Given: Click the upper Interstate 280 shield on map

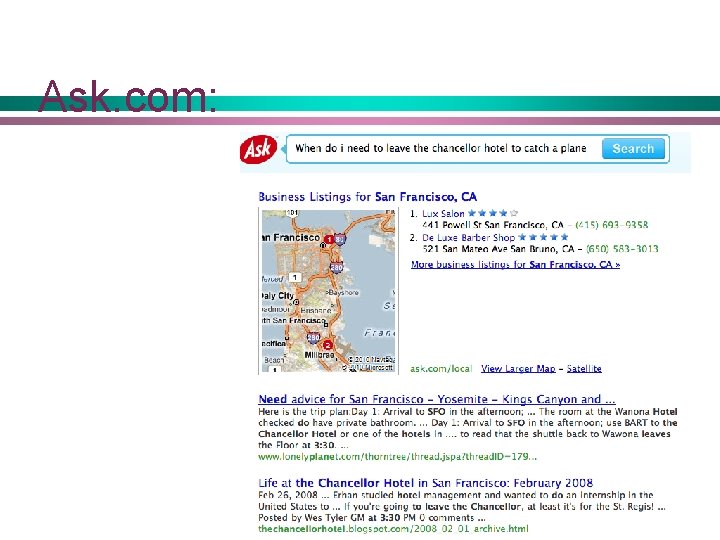Looking at the screenshot, I should [x=337, y=267].
